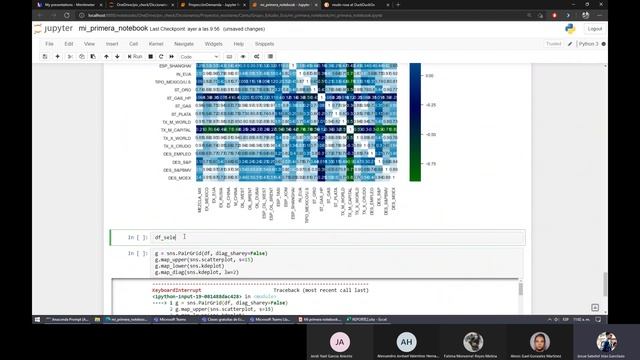Open the File menu
Image resolution: width=640 pixels, height=360 pixels.
49,44
